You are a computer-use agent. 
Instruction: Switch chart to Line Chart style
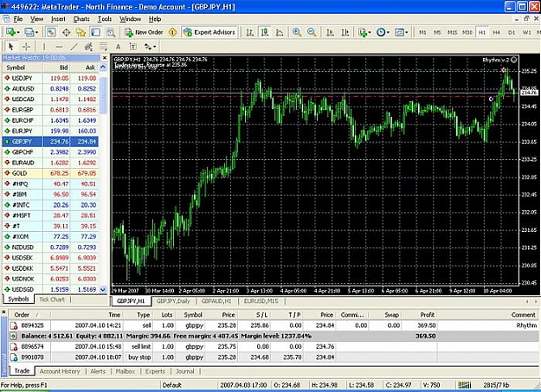coord(280,32)
